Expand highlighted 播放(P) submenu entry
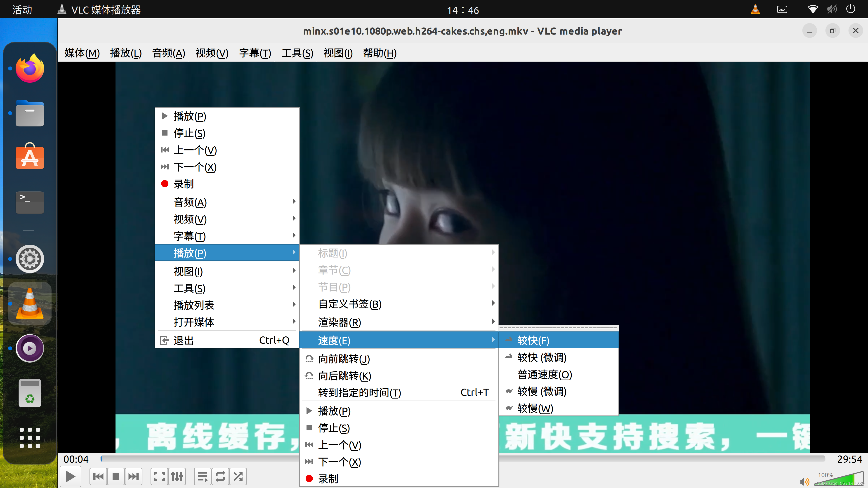 pos(227,253)
